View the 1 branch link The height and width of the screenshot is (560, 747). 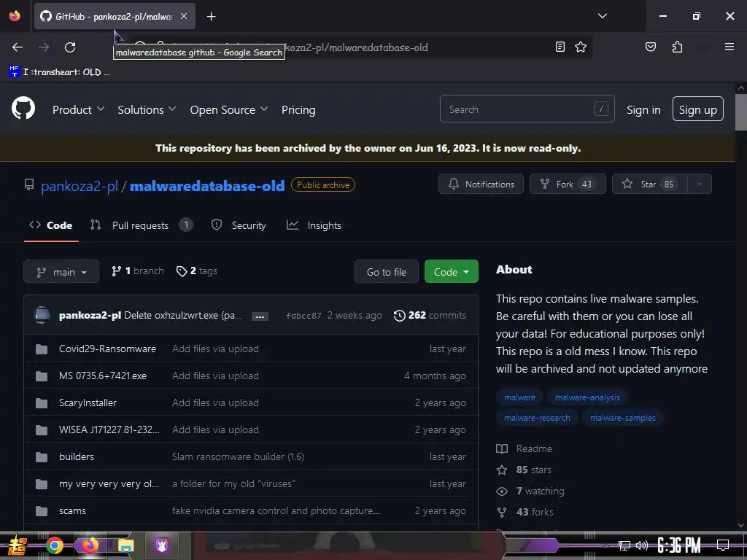click(138, 271)
